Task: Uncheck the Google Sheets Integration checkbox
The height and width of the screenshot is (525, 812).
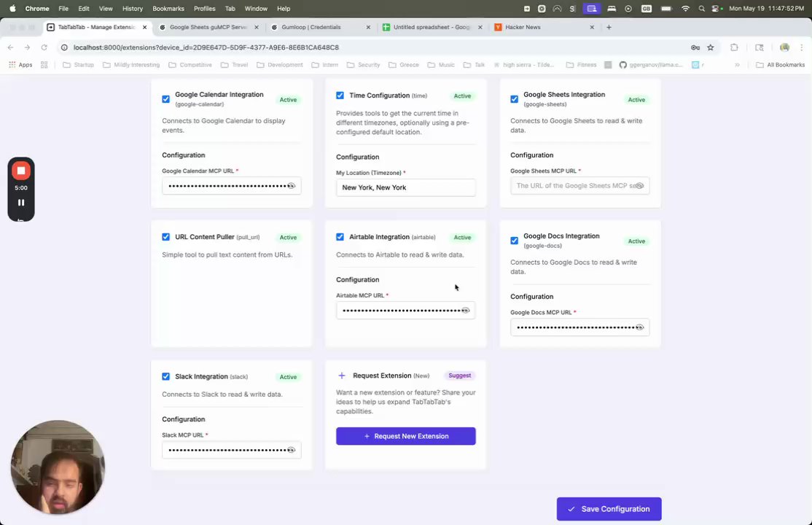Action: click(514, 99)
